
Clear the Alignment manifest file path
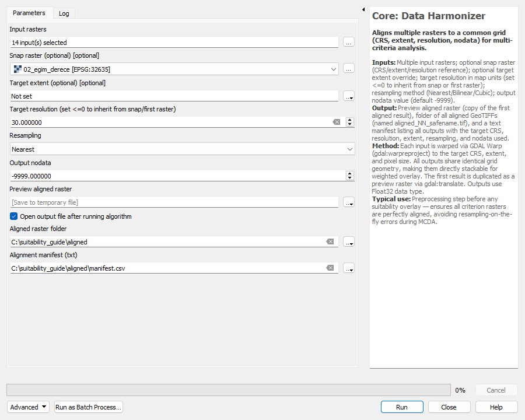[x=330, y=268]
